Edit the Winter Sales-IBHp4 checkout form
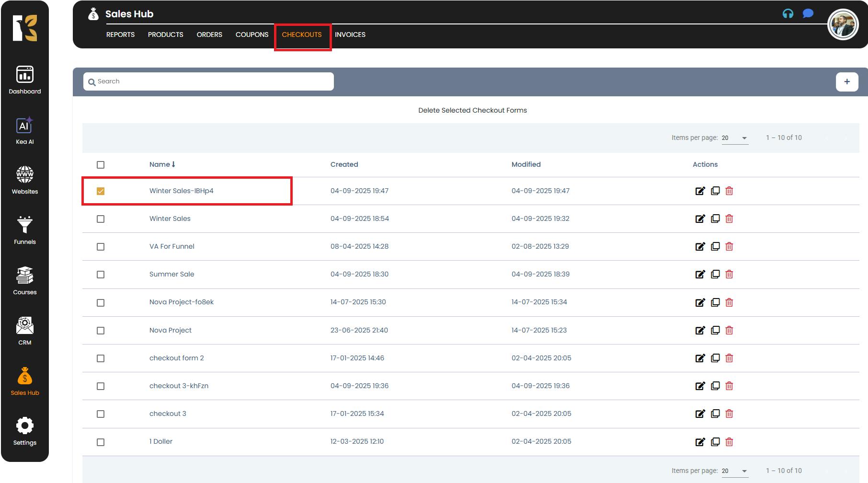 (700, 191)
